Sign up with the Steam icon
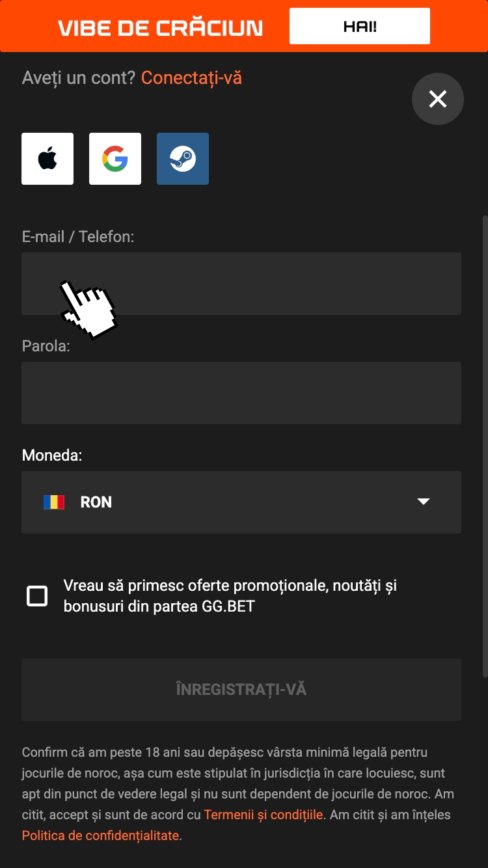 [x=183, y=159]
